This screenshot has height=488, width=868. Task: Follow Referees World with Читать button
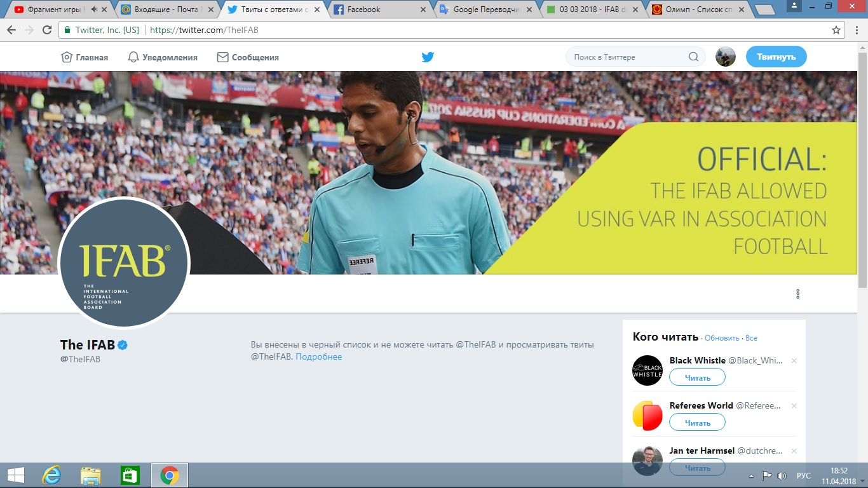tap(697, 423)
